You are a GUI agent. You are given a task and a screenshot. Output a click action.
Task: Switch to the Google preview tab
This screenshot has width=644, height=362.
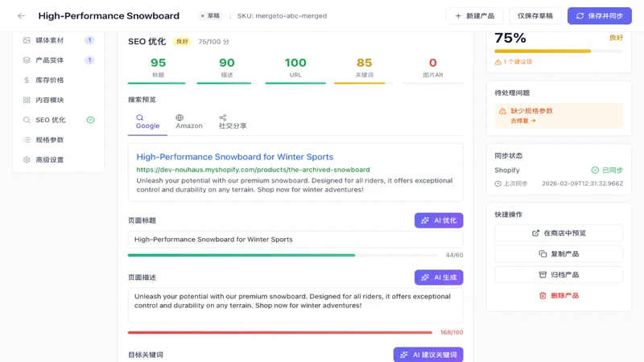click(x=148, y=122)
